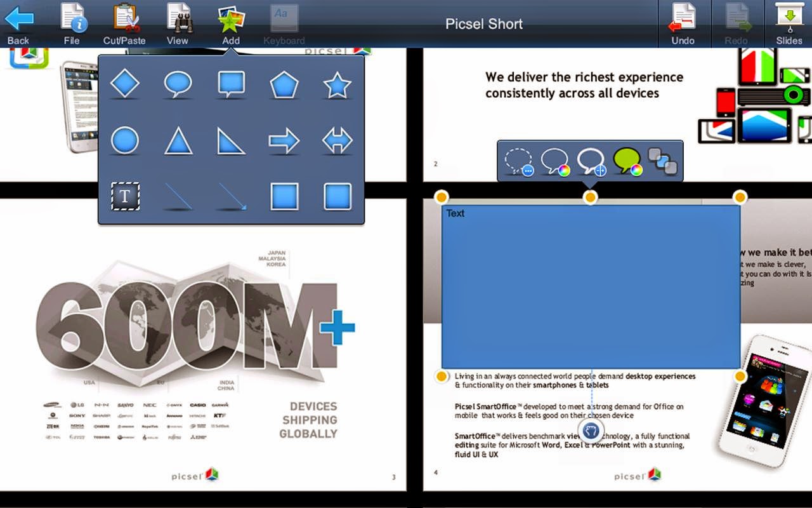The height and width of the screenshot is (508, 812).
Task: Insert a right-angle triangle shape
Action: pos(232,140)
